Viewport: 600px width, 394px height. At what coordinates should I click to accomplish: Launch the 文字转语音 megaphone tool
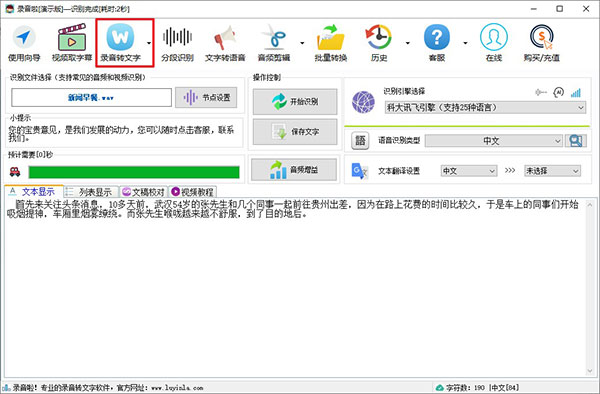coord(225,43)
